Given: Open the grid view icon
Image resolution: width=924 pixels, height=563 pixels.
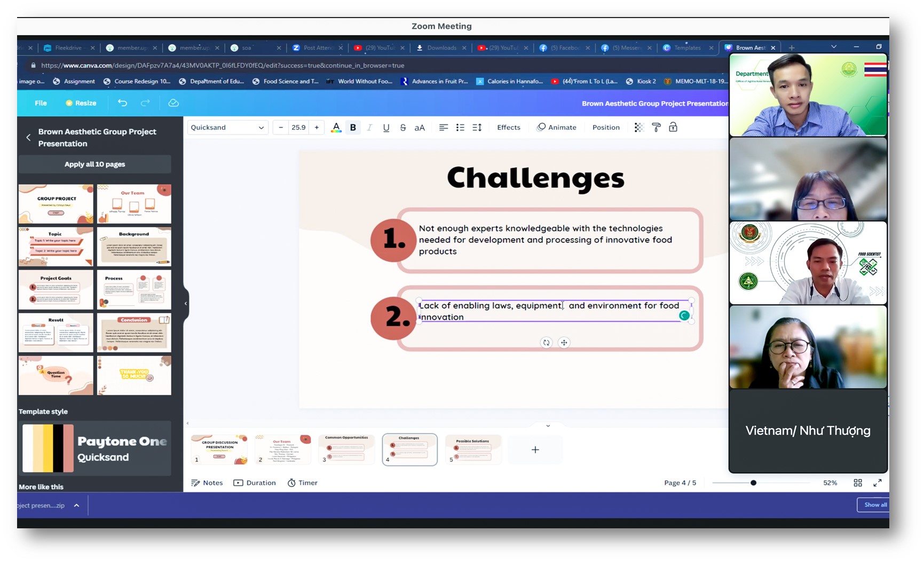Looking at the screenshot, I should (x=858, y=483).
